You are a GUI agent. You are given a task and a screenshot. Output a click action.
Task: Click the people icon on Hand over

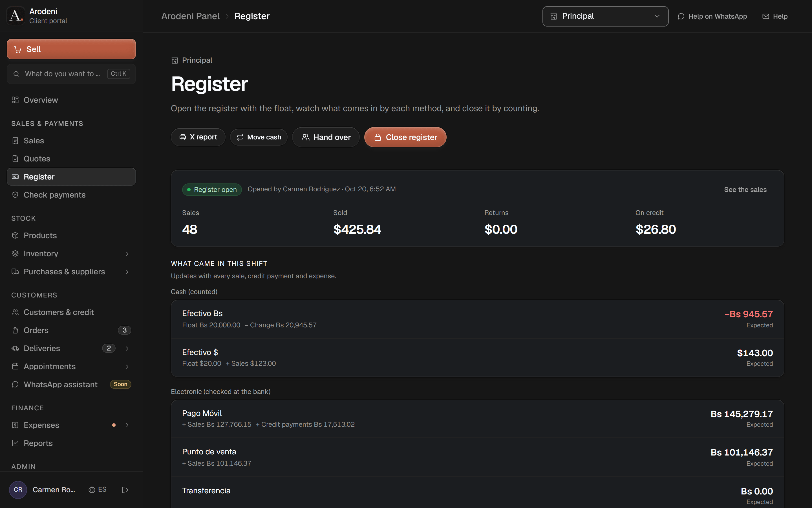pos(305,137)
